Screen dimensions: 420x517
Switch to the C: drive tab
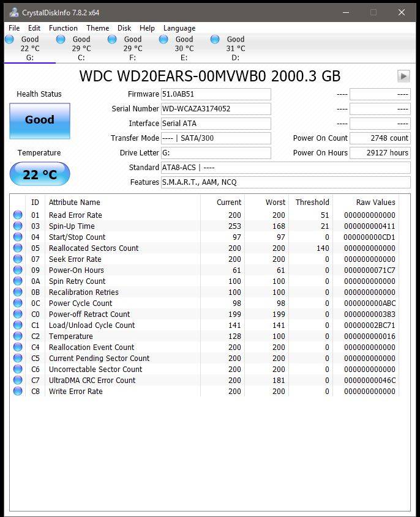click(x=81, y=48)
